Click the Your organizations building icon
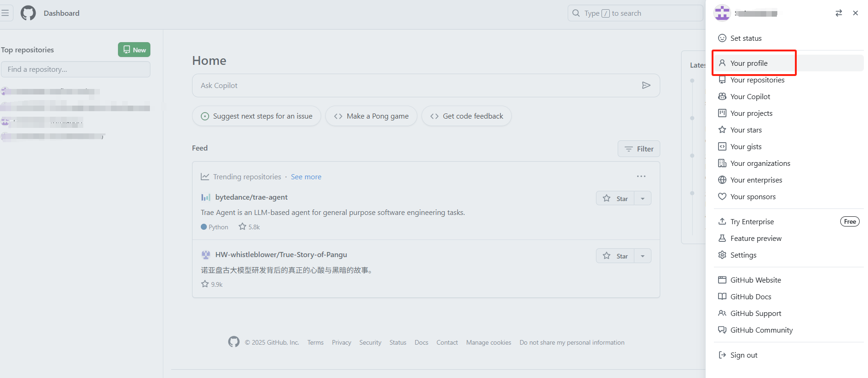 [x=722, y=163]
